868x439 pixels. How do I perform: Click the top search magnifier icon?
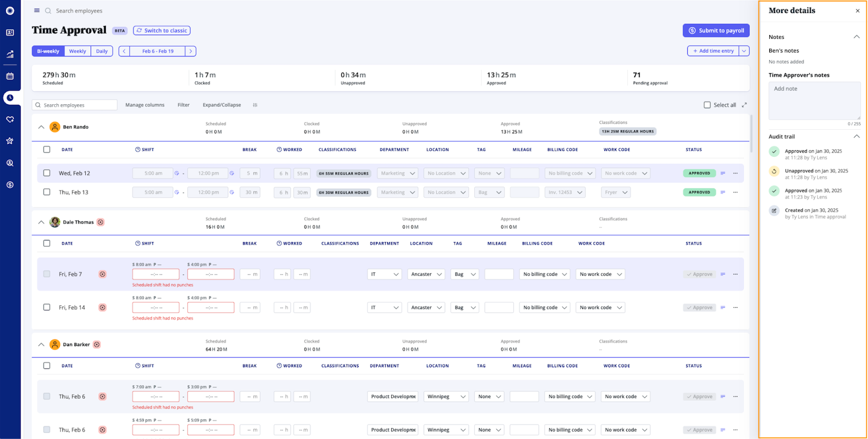48,11
